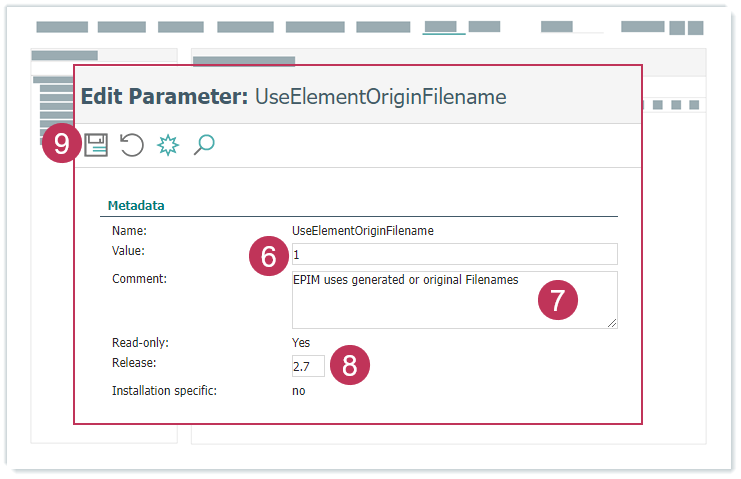741x479 pixels.
Task: Click the magnifying glass search icon
Action: point(204,146)
